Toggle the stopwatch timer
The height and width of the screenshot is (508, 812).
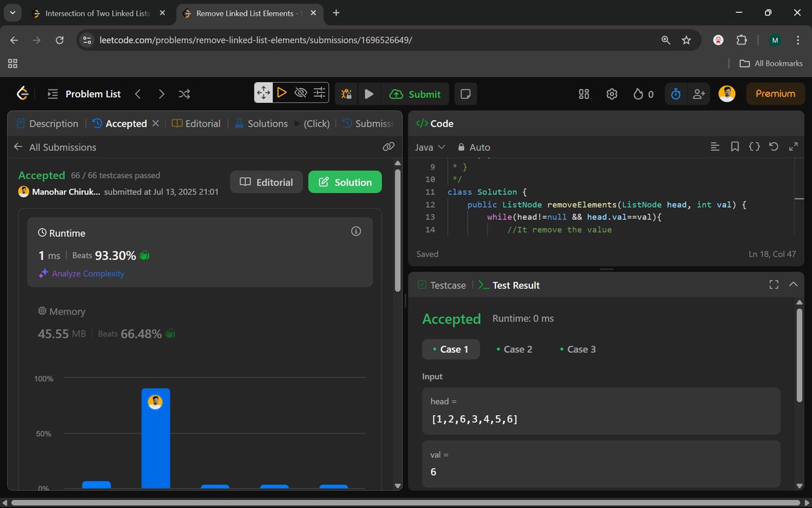(675, 94)
